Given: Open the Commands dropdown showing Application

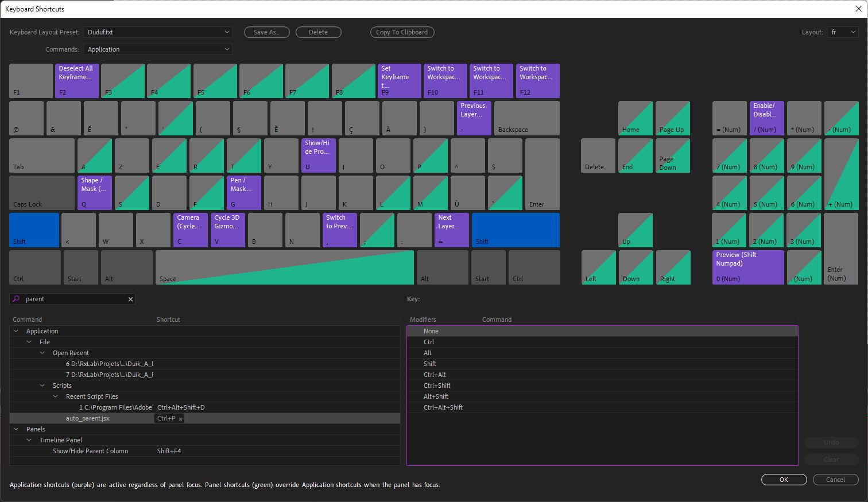Looking at the screenshot, I should coord(158,49).
